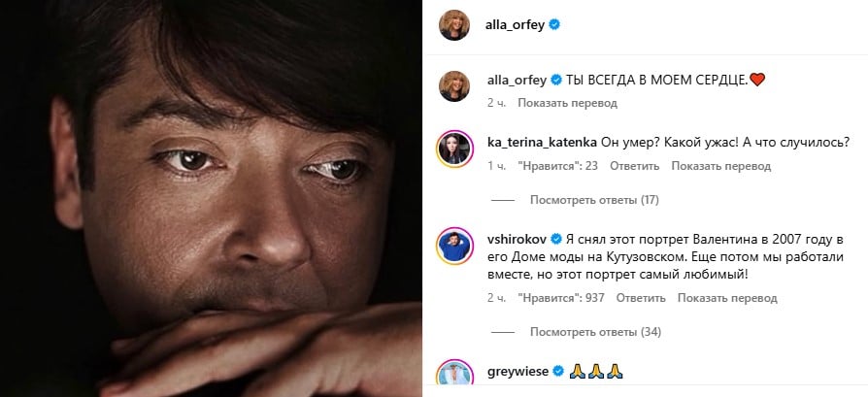Show translation of ka_terina_katenka comment
Image resolution: width=868 pixels, height=397 pixels.
pyautogui.click(x=720, y=166)
